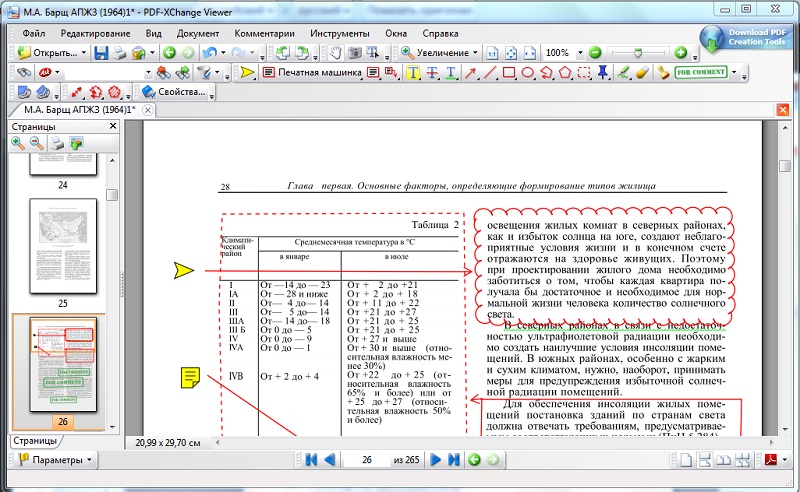Image resolution: width=800 pixels, height=492 pixels.
Task: Open the zoom percentage dropdown
Action: click(x=579, y=52)
